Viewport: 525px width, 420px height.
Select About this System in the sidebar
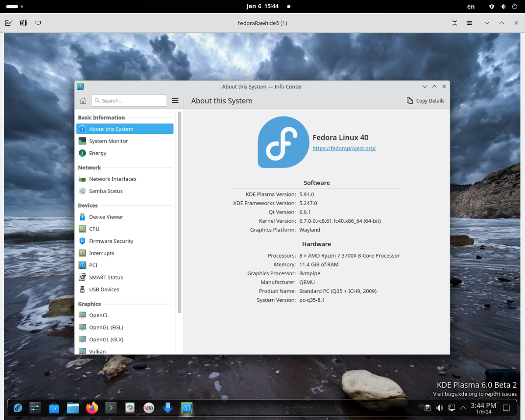pyautogui.click(x=125, y=129)
